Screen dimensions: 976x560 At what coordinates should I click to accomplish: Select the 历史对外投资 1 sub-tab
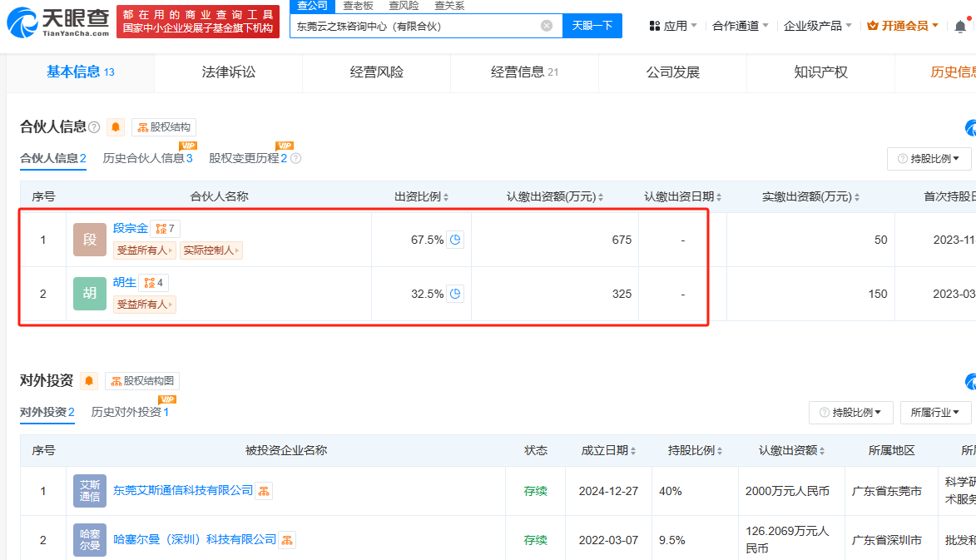[x=130, y=412]
